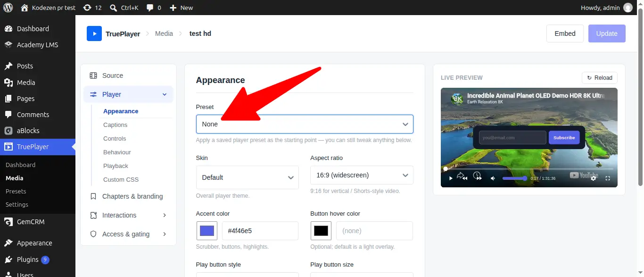The image size is (644, 277).
Task: Open TruePlayer Settings submenu link
Action: coord(17,204)
